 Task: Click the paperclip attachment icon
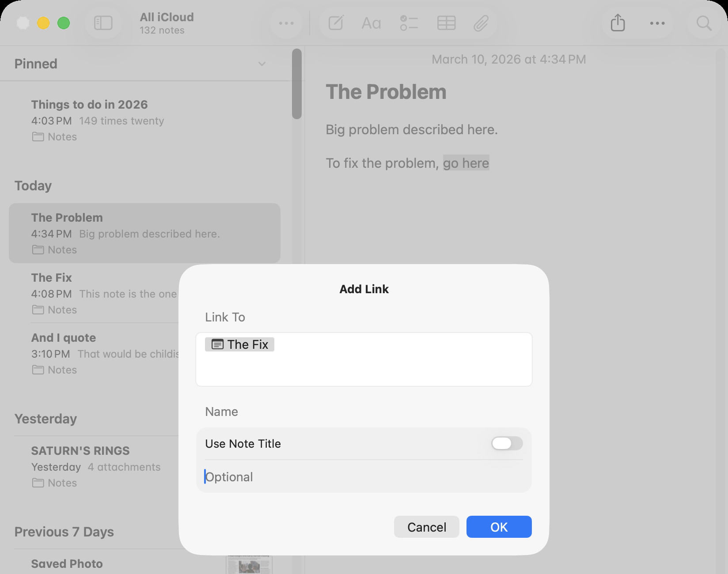[x=481, y=23]
